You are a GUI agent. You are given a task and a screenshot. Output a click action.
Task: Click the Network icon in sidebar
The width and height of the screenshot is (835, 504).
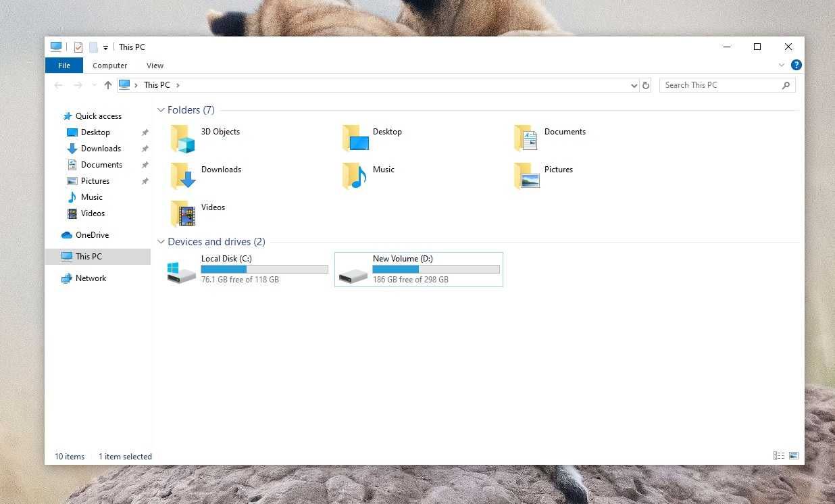67,278
